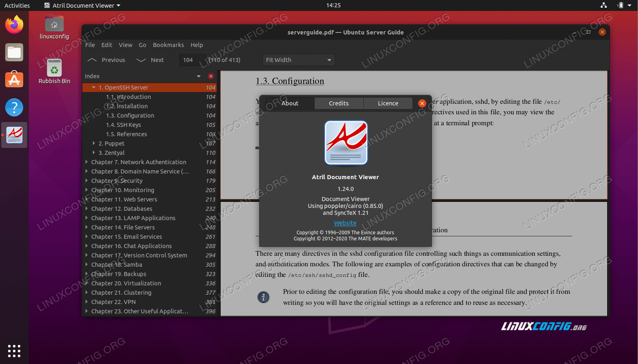The width and height of the screenshot is (638, 364).
Task: Click the Activities button
Action: pyautogui.click(x=17, y=5)
